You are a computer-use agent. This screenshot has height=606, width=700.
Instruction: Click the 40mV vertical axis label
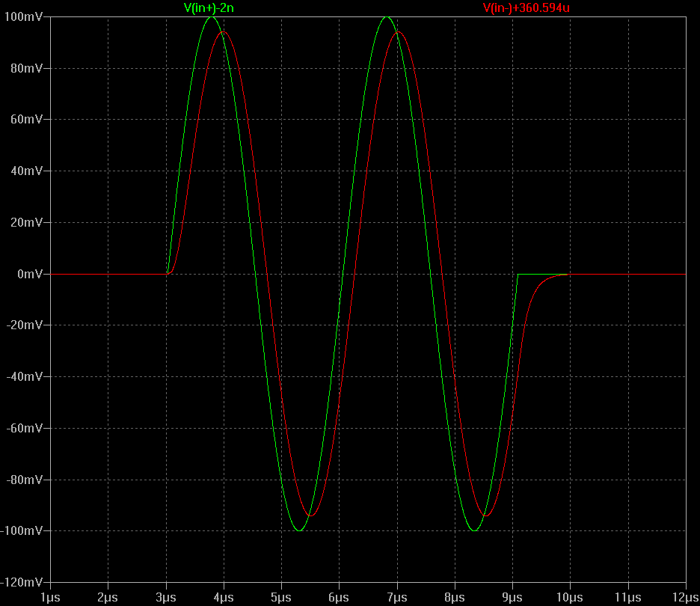click(x=26, y=171)
